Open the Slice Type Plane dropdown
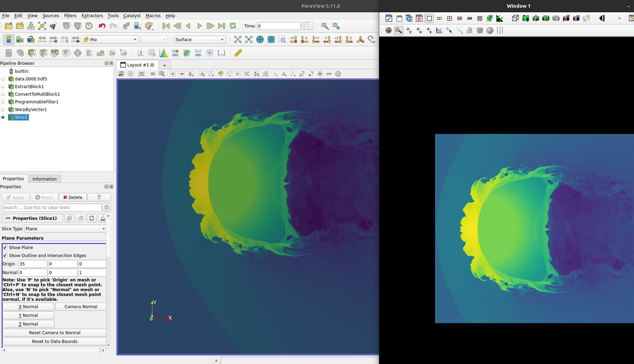The height and width of the screenshot is (364, 634). (x=65, y=229)
